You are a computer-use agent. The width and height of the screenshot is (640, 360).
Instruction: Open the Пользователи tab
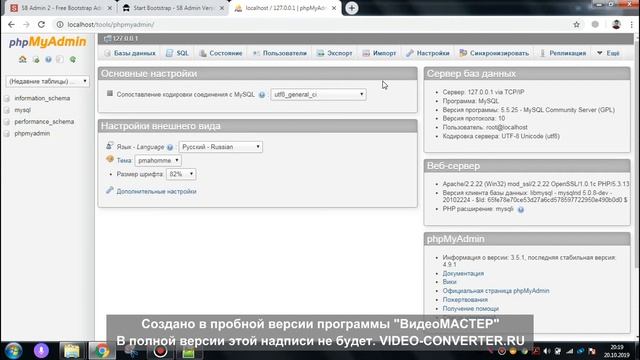[x=280, y=53]
